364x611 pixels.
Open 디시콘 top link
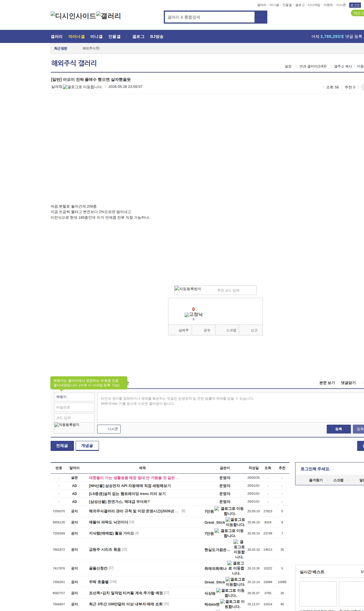point(341,5)
